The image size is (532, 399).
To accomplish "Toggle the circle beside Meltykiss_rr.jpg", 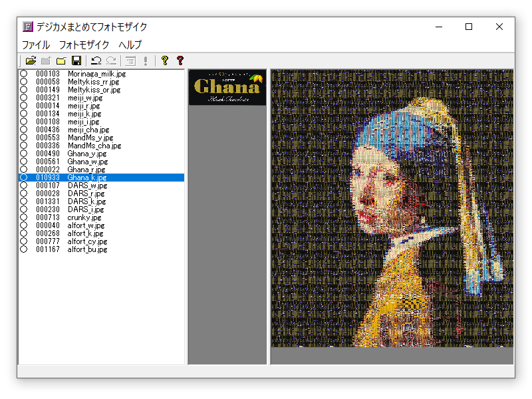I will (23, 82).
